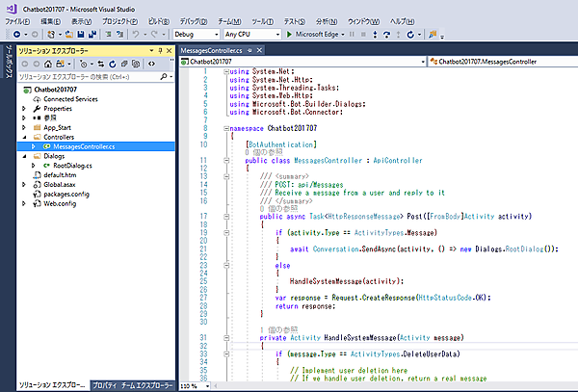This screenshot has height=392, width=578.
Task: Click the Save icon in the main toolbar
Action: pyautogui.click(x=83, y=34)
